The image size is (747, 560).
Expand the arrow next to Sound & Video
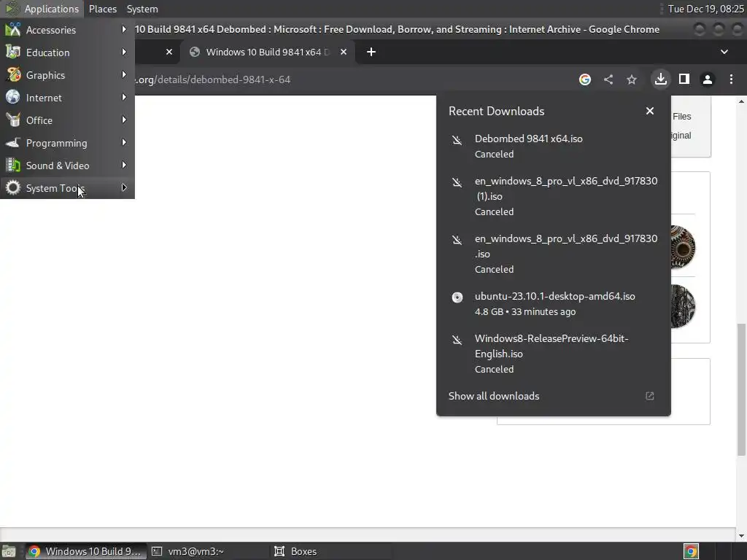(124, 165)
